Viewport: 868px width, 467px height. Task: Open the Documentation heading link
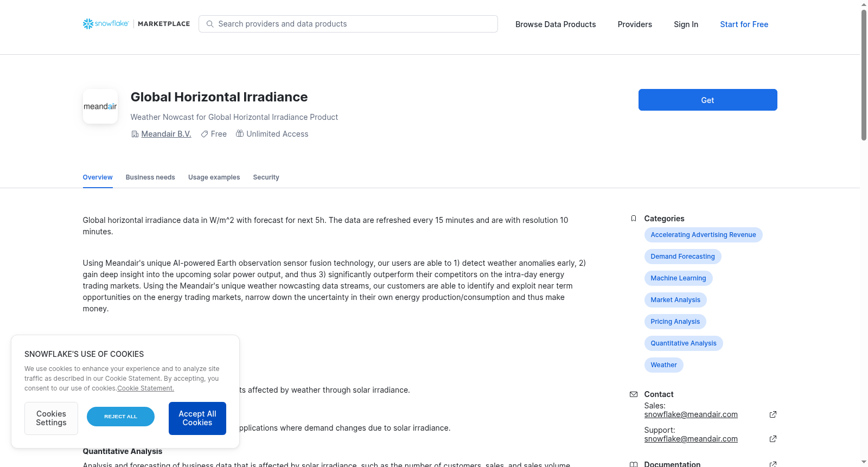[672, 464]
